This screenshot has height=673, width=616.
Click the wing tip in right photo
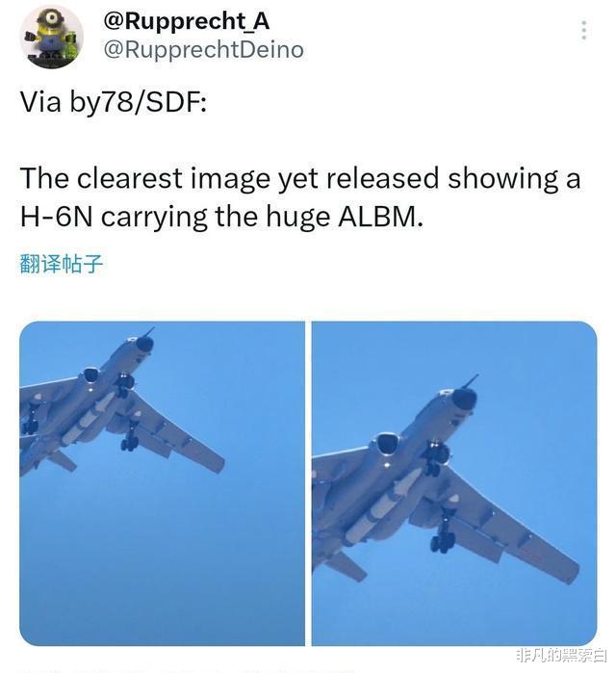point(571,573)
